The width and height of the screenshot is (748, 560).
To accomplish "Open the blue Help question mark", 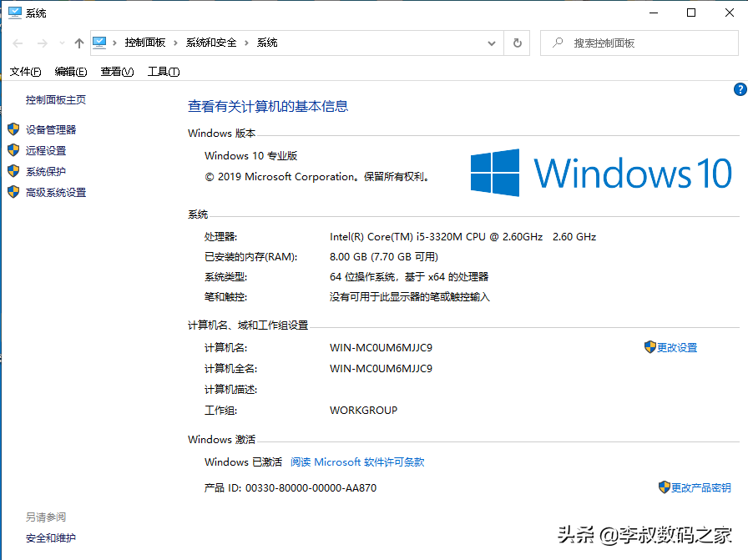I will point(740,89).
